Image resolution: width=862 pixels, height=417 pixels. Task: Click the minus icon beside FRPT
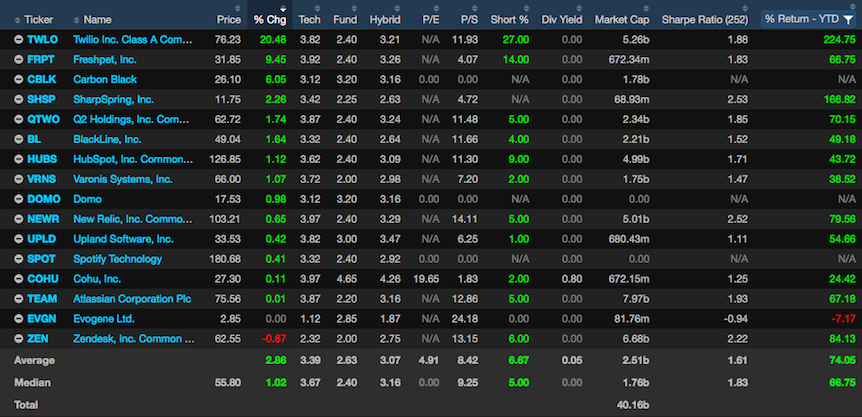(x=19, y=59)
